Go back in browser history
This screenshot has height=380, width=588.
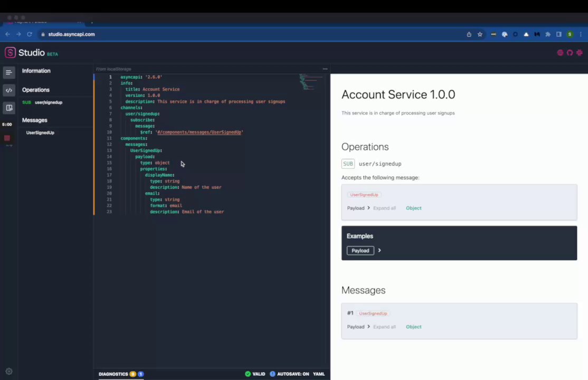coord(7,34)
